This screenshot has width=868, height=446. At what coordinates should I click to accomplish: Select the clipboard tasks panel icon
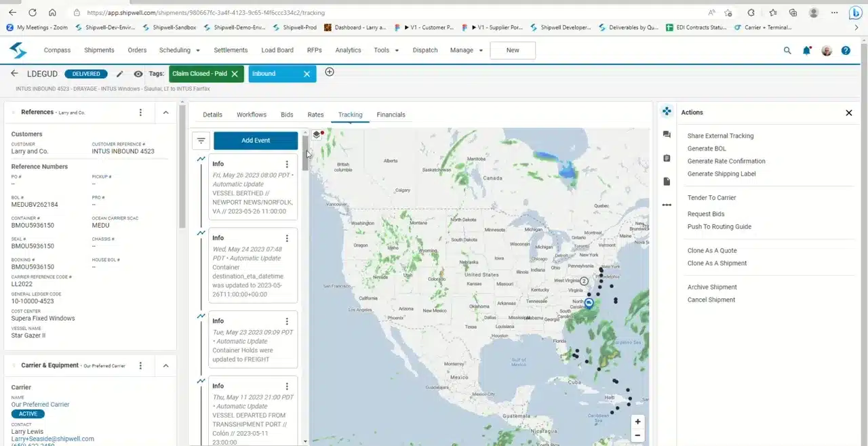point(667,159)
